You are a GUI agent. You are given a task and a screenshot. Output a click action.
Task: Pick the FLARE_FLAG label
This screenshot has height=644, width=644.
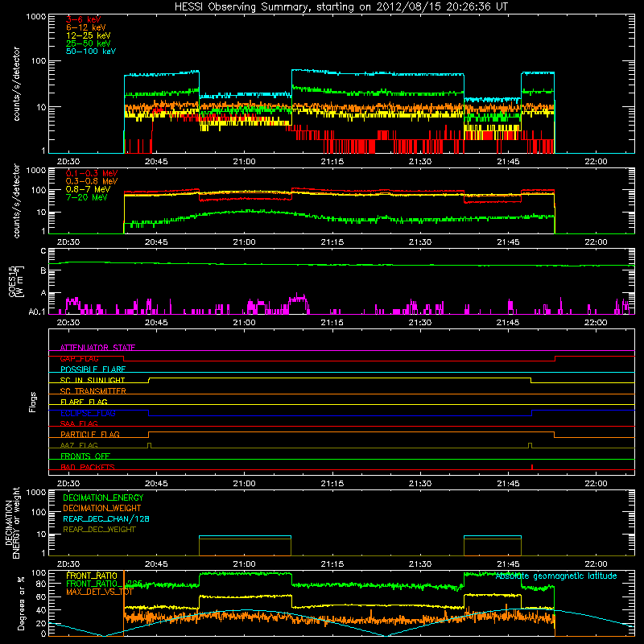(x=84, y=402)
